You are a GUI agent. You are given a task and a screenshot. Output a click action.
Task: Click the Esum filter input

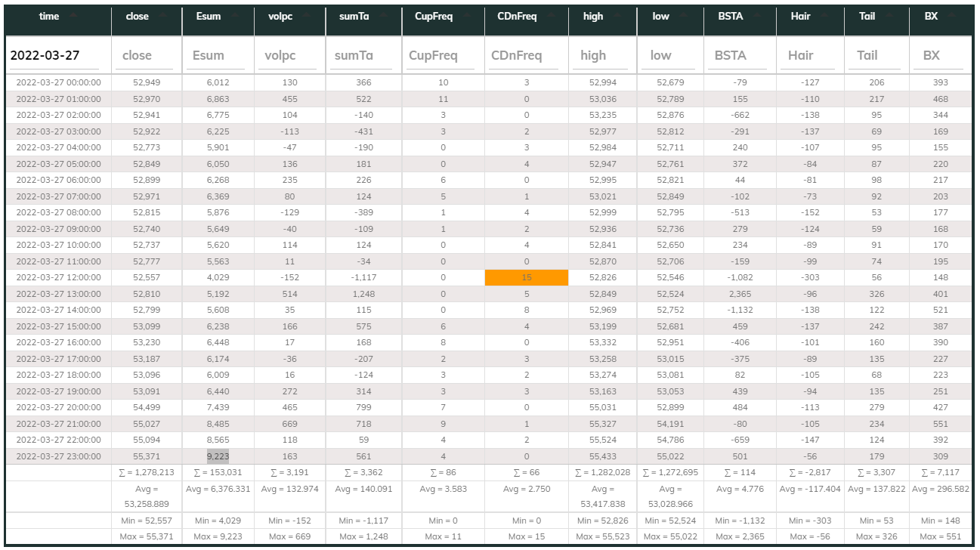click(218, 55)
